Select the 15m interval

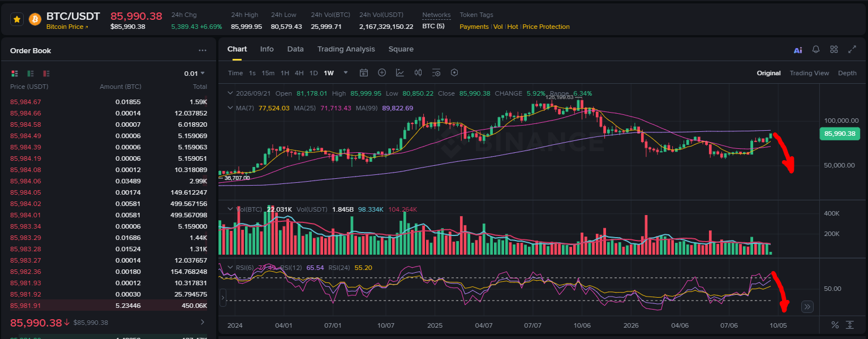click(x=268, y=73)
